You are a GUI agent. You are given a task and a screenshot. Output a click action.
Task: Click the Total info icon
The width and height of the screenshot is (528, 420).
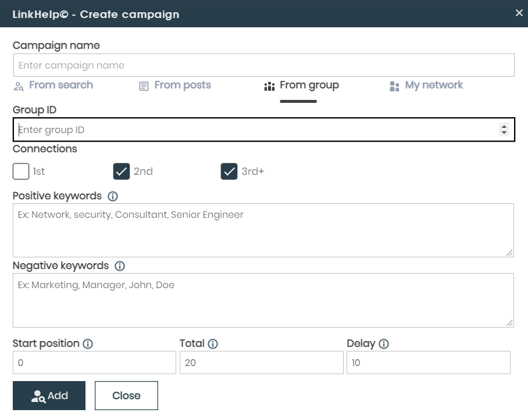coord(213,344)
